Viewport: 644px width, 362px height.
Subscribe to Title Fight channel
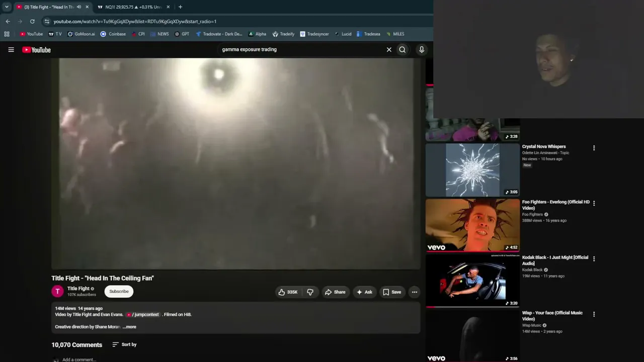click(119, 292)
